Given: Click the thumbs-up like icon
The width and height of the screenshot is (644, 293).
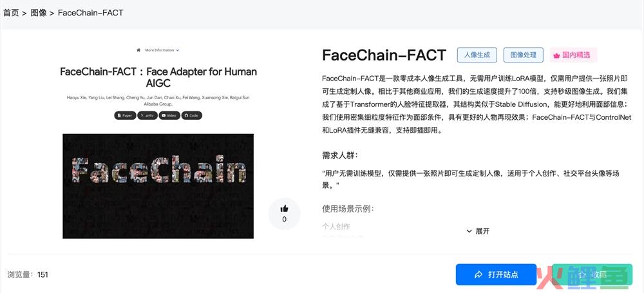Looking at the screenshot, I should tap(284, 209).
